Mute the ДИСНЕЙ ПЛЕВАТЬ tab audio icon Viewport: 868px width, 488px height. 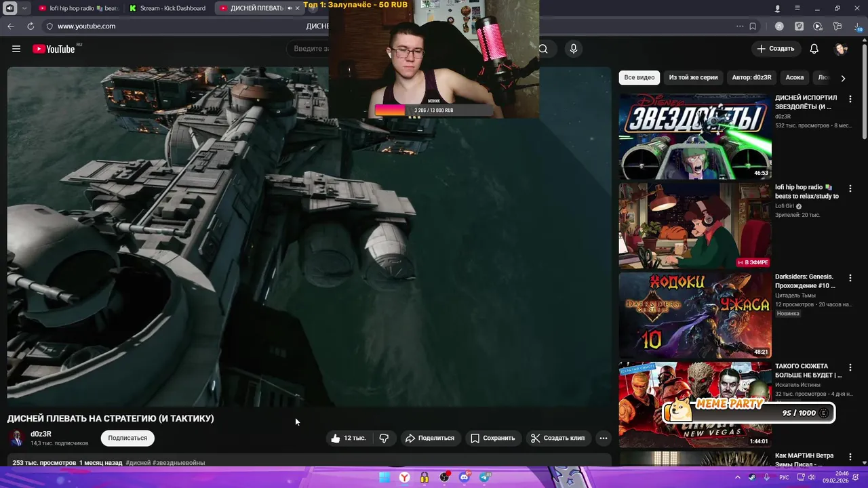290,8
